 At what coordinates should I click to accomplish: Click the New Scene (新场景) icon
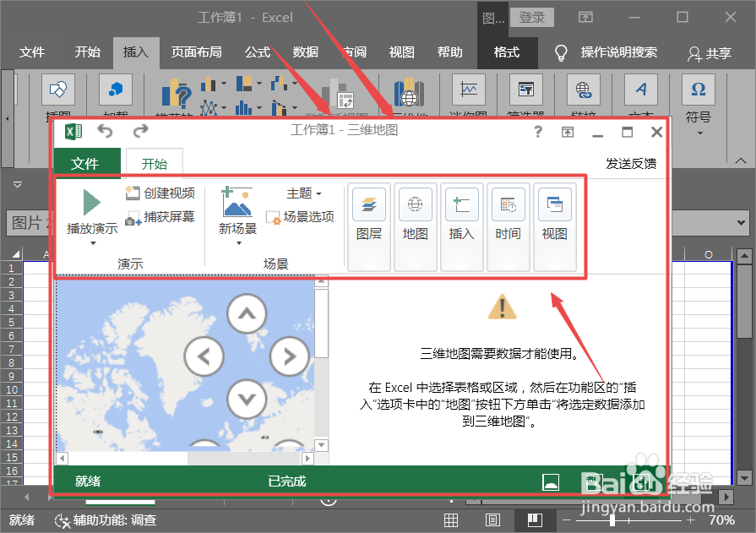tap(237, 202)
